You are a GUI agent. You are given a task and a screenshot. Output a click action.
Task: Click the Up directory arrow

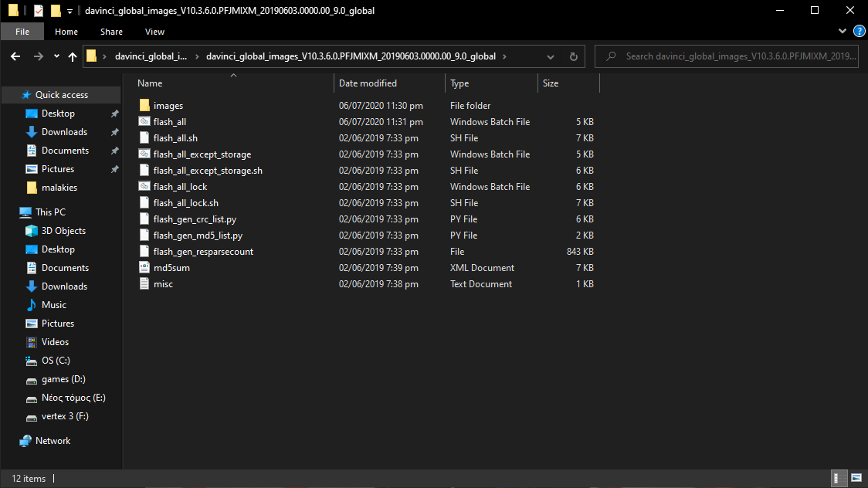pyautogui.click(x=73, y=56)
